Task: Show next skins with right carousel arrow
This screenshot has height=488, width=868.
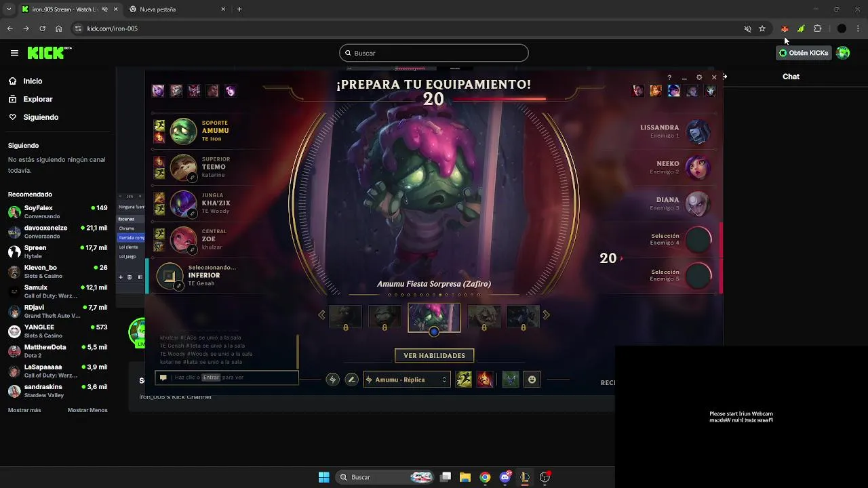Action: coord(546,314)
